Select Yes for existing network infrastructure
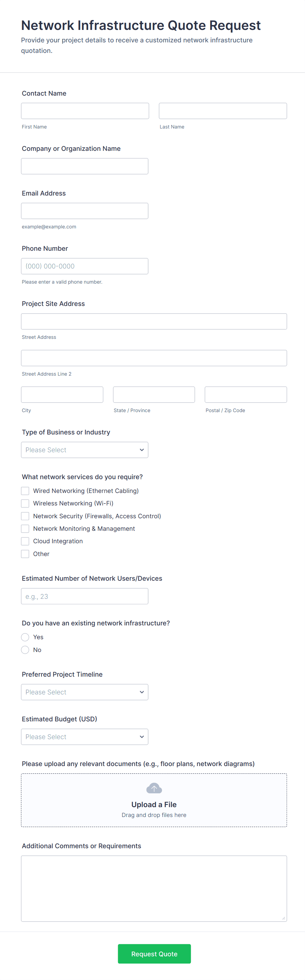The height and width of the screenshot is (980, 305). pyautogui.click(x=25, y=637)
